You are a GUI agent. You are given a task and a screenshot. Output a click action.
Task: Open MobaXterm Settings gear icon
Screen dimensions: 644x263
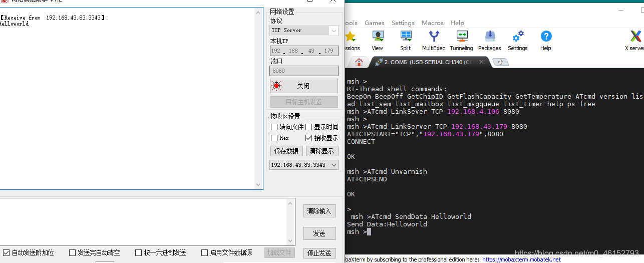point(518,40)
